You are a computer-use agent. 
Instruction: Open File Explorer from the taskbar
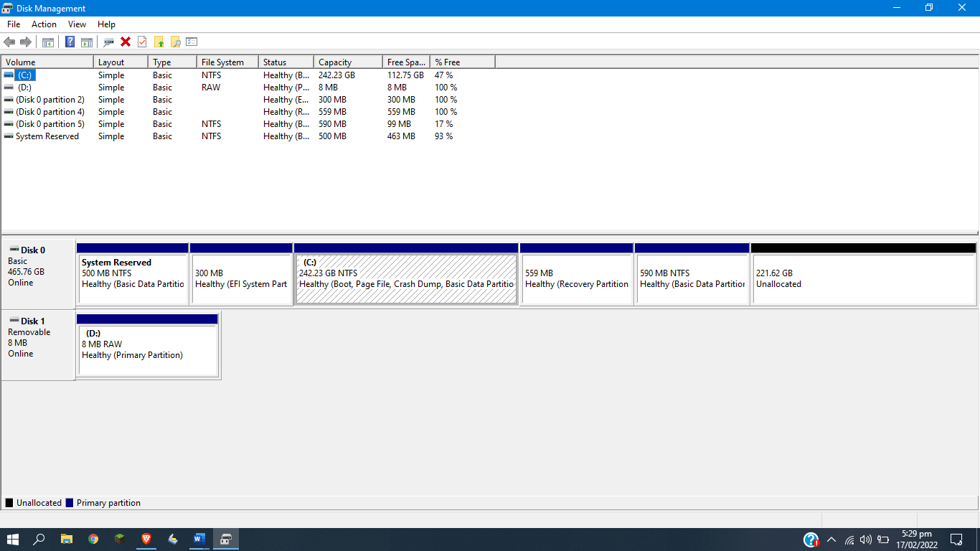(66, 539)
